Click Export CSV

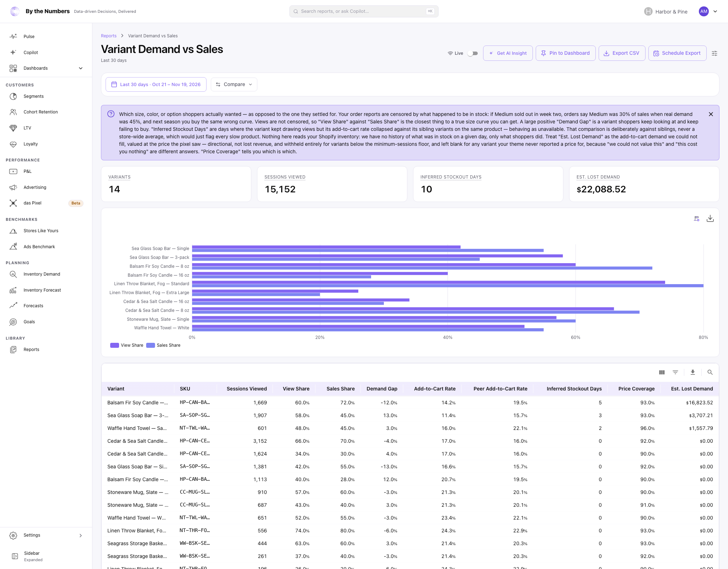622,53
